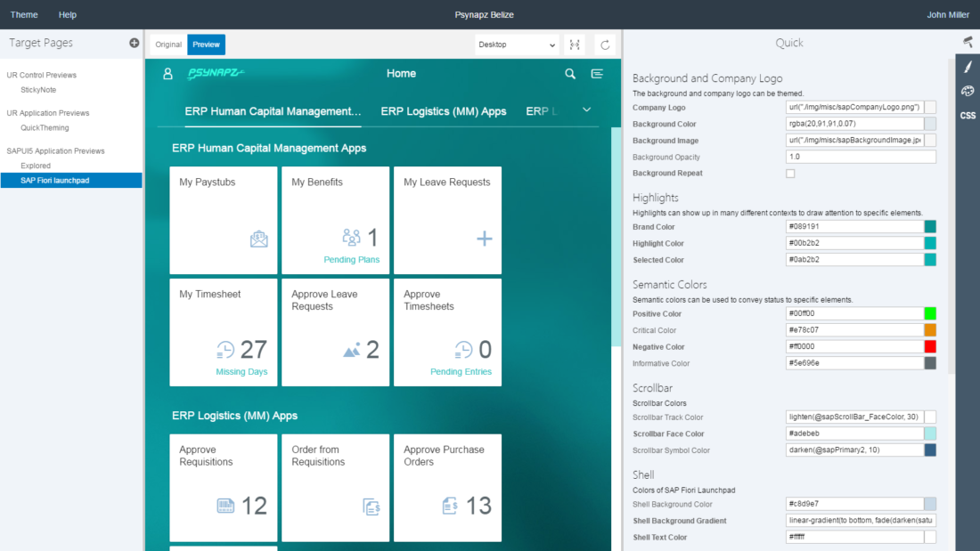Open the My Benefits tile
Screen dimensions: 980x551
pos(335,220)
